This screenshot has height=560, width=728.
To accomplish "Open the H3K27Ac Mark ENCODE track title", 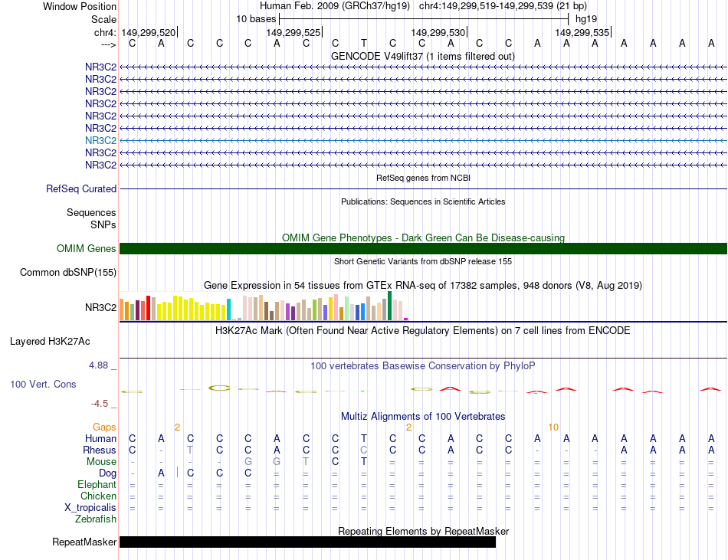I will coord(423,331).
